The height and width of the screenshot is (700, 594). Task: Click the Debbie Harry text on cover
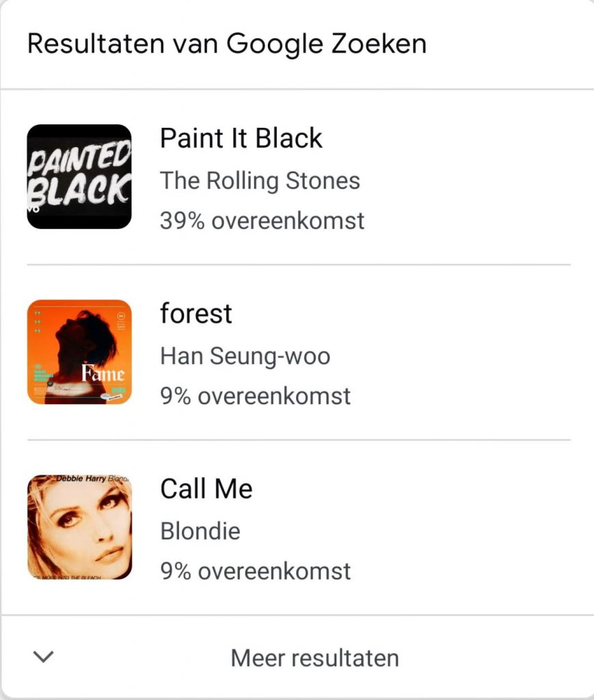(81, 479)
